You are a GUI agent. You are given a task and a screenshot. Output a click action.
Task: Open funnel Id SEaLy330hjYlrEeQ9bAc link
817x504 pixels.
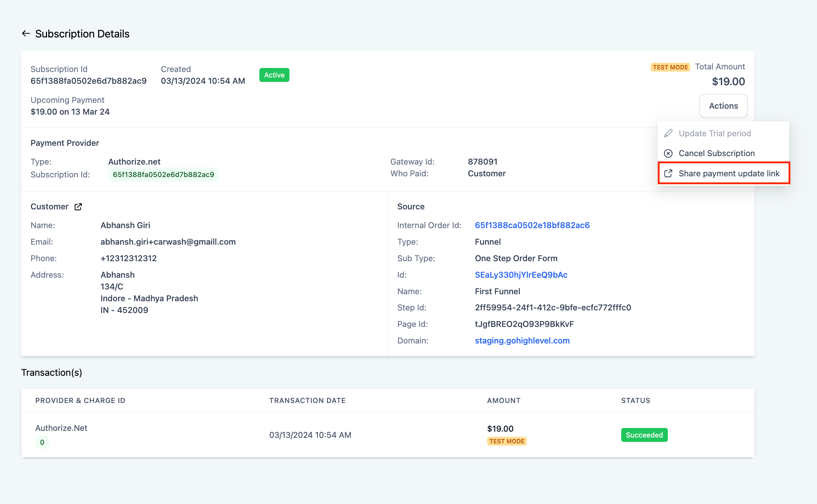click(521, 275)
